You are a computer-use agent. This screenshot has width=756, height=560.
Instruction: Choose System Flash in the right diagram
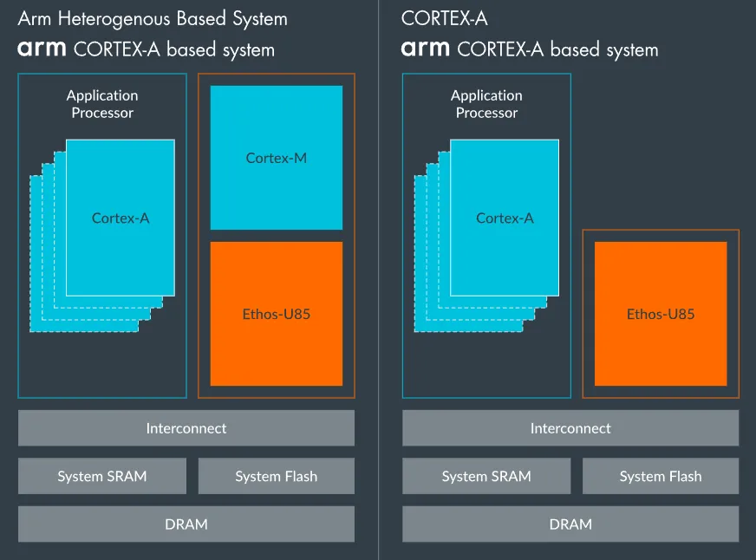pos(661,476)
